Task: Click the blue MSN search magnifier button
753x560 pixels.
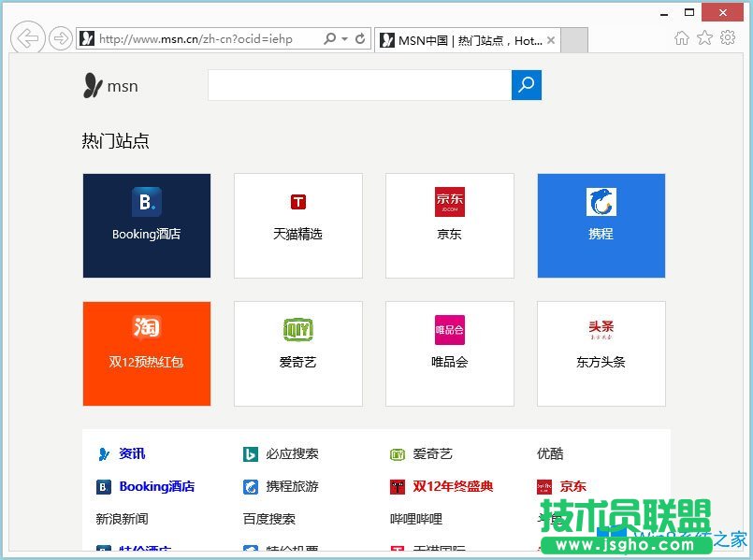Action: [x=527, y=84]
